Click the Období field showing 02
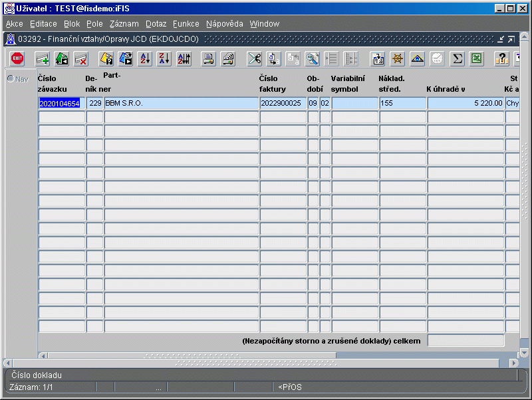 coord(325,104)
